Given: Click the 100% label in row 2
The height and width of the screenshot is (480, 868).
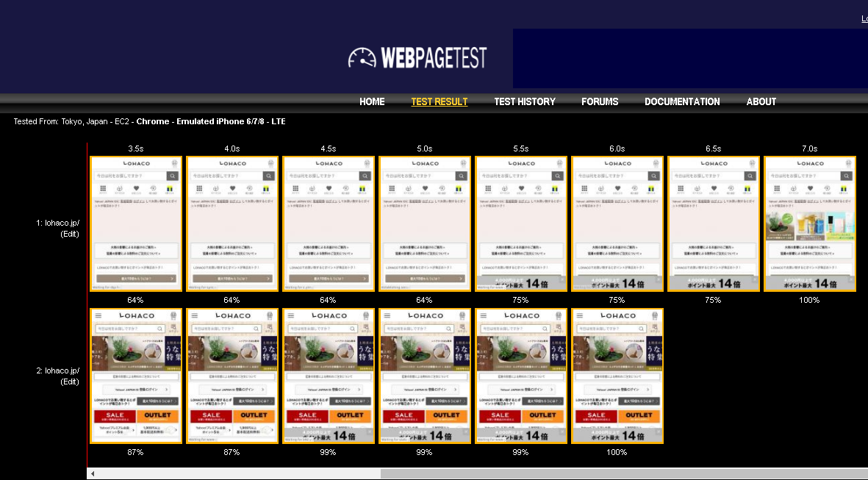Looking at the screenshot, I should (x=617, y=452).
